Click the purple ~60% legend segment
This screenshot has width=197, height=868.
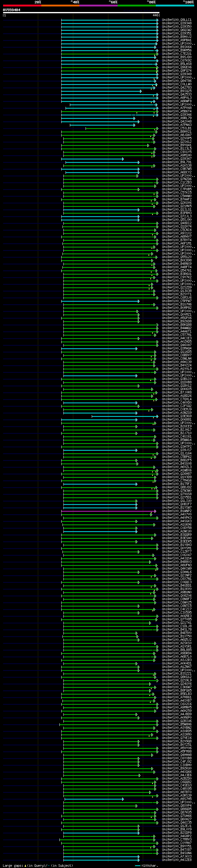pyautogui.click(x=98, y=6)
